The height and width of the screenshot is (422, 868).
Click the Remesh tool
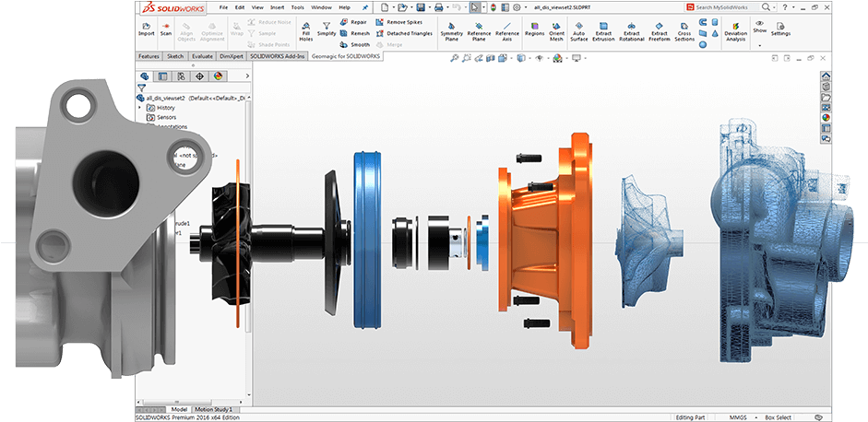[353, 33]
